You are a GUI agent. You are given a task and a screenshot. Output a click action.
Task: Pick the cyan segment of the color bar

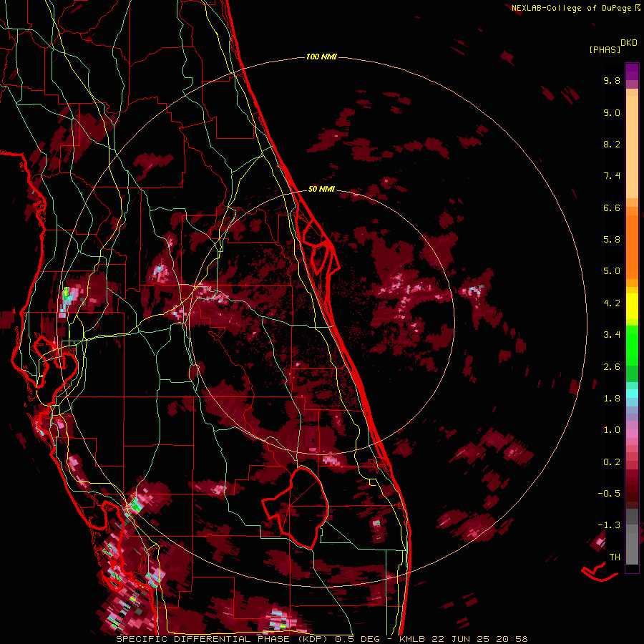point(632,394)
